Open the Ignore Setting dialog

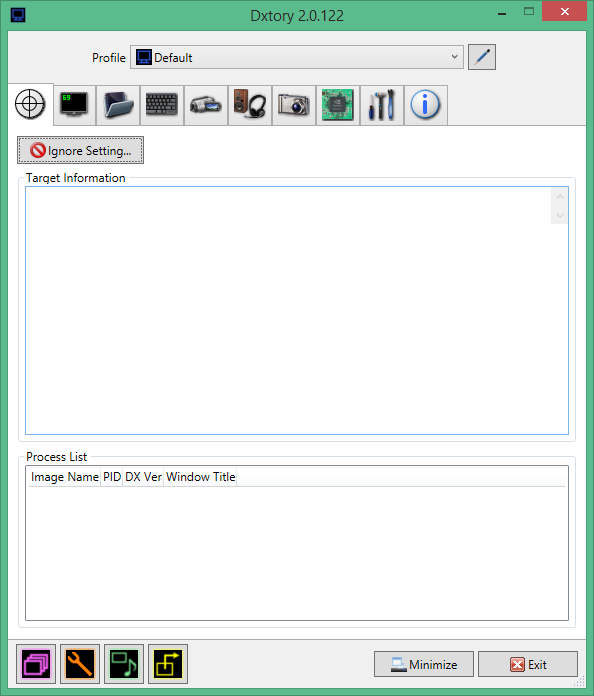click(80, 150)
